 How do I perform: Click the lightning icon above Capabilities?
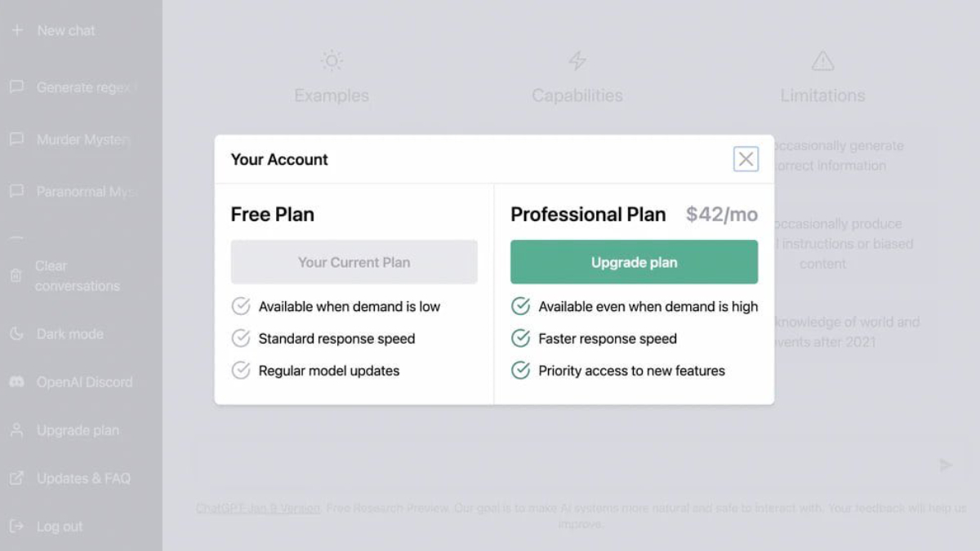point(577,60)
